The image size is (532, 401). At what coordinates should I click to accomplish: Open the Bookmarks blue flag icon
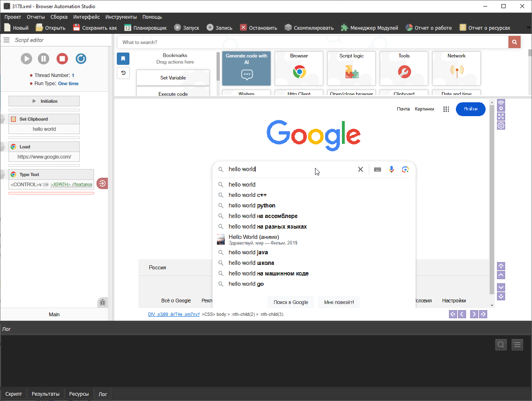[123, 59]
